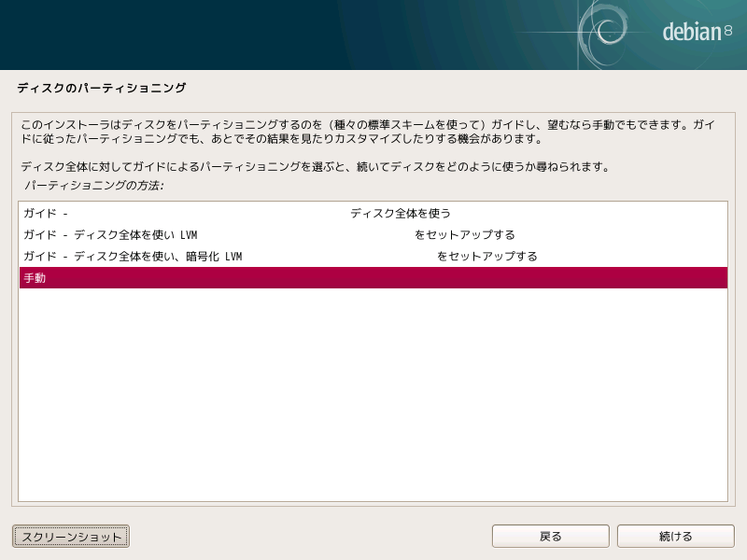Choose ガイド - ディスク全体を使う option
Viewport: 747px width, 560px height.
187,214
